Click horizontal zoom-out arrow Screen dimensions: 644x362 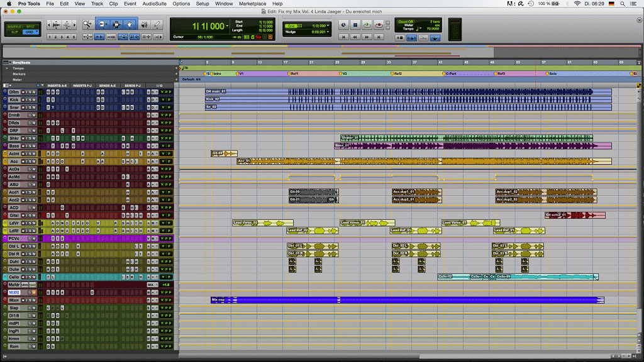pos(49,25)
